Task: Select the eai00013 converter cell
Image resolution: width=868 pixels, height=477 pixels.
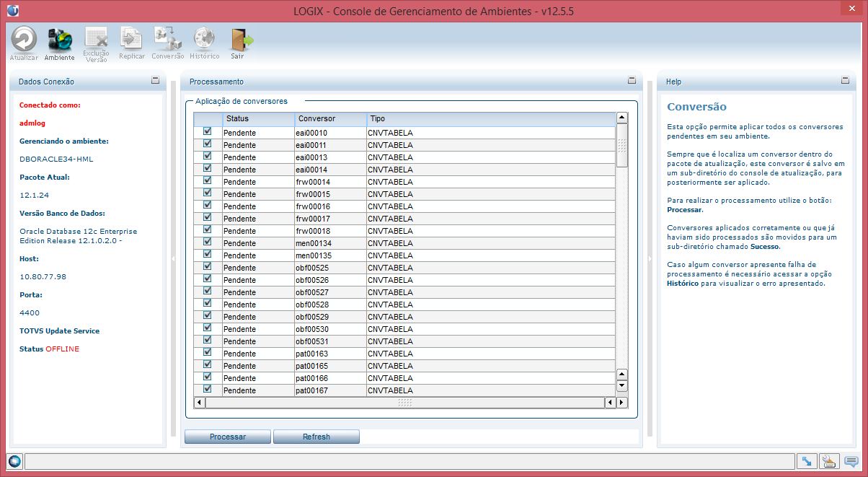Action: [330, 157]
